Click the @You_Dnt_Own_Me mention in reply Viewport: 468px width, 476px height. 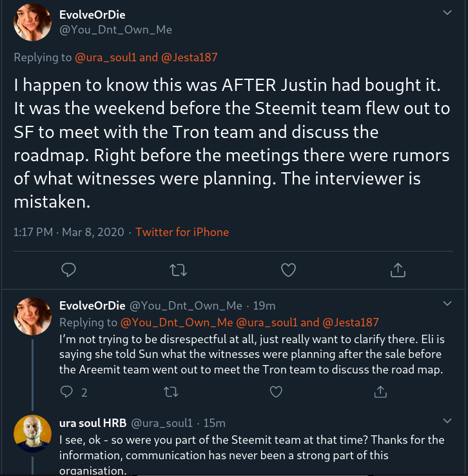pos(164,322)
